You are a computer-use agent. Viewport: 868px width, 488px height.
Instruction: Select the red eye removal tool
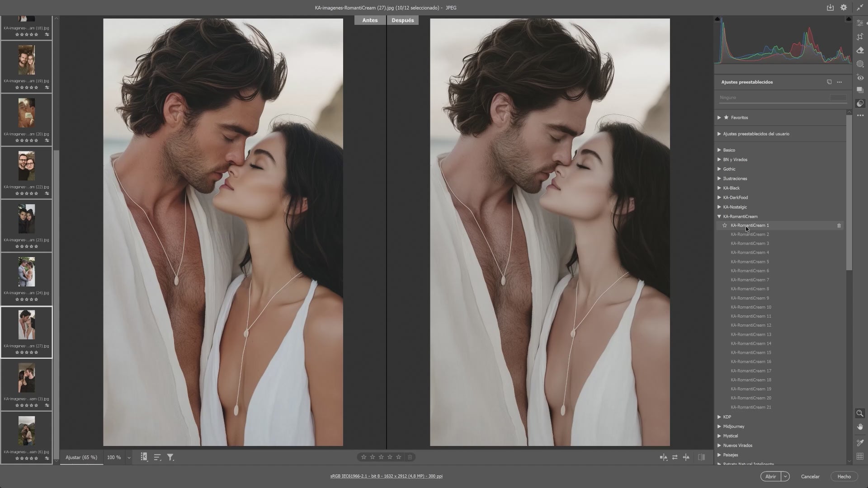tap(860, 78)
